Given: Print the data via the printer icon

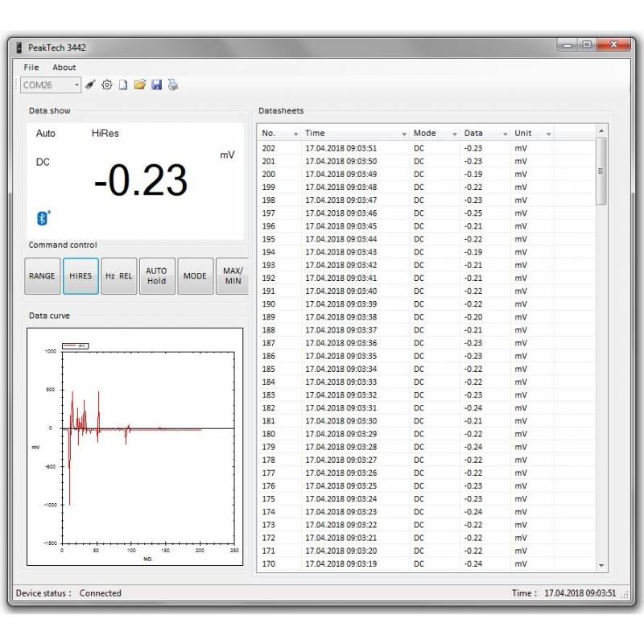Looking at the screenshot, I should coord(172,85).
